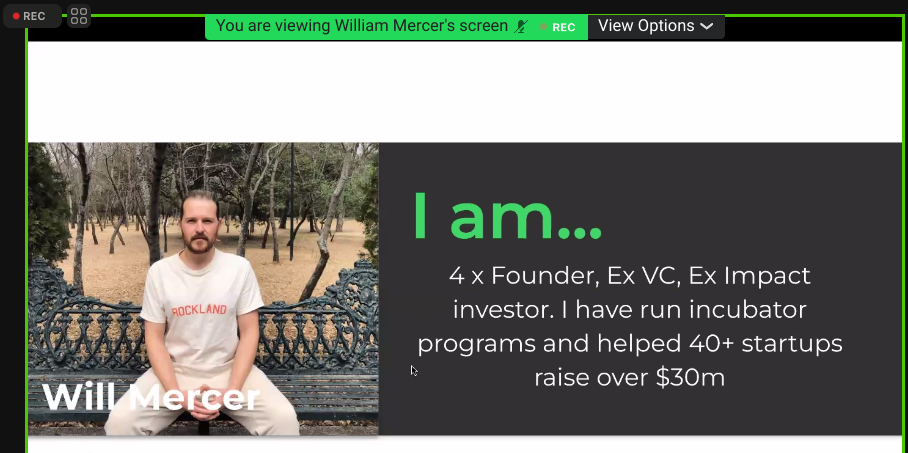Viewport: 908px width, 453px height.
Task: Click 'programs and helped 40+ startups' line
Action: (x=629, y=345)
